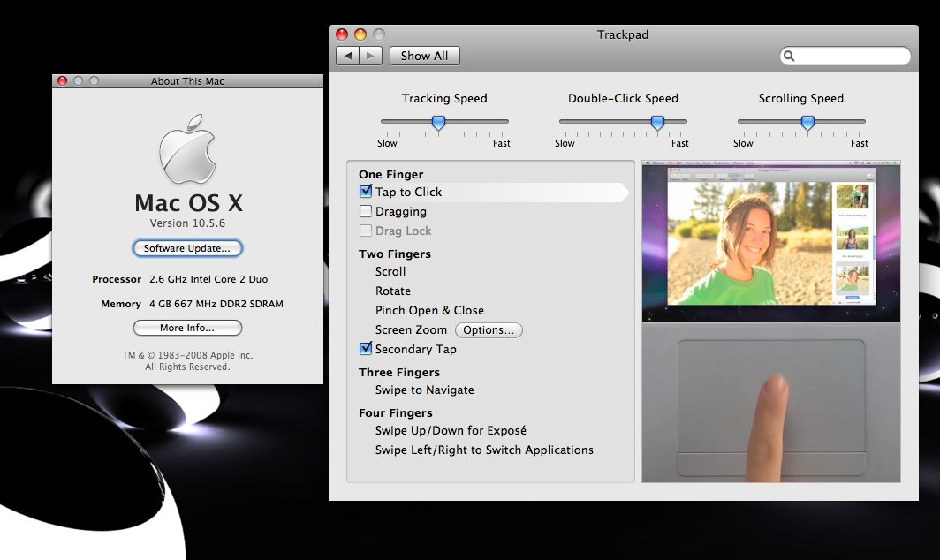Viewport: 940px width, 560px height.
Task: Open More Info in About This Mac
Action: (187, 328)
